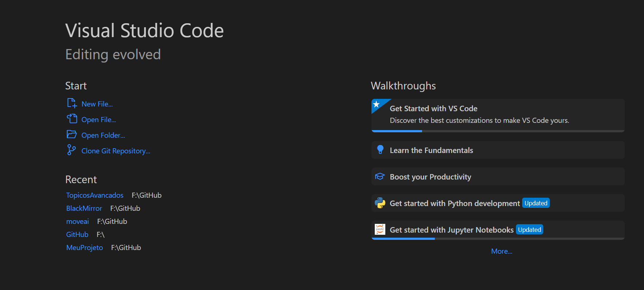
Task: Click the 'Walkthroughs' heading
Action: (x=403, y=86)
